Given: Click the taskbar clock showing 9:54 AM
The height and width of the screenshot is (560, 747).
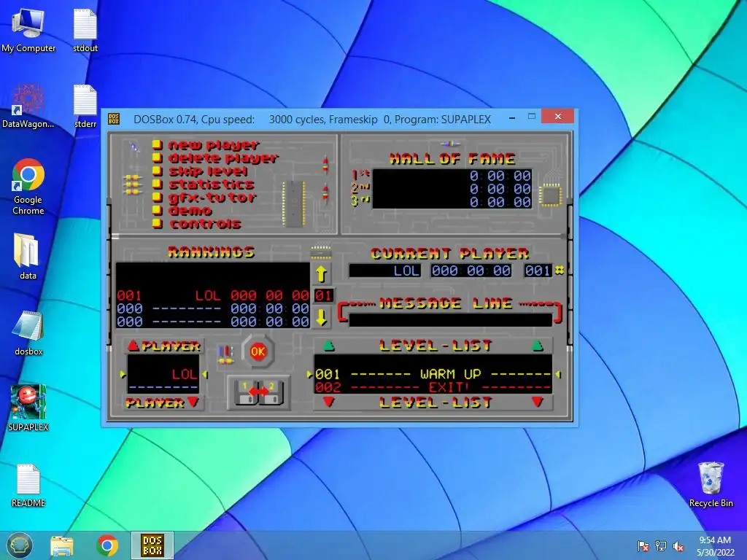Looking at the screenshot, I should pos(715,546).
